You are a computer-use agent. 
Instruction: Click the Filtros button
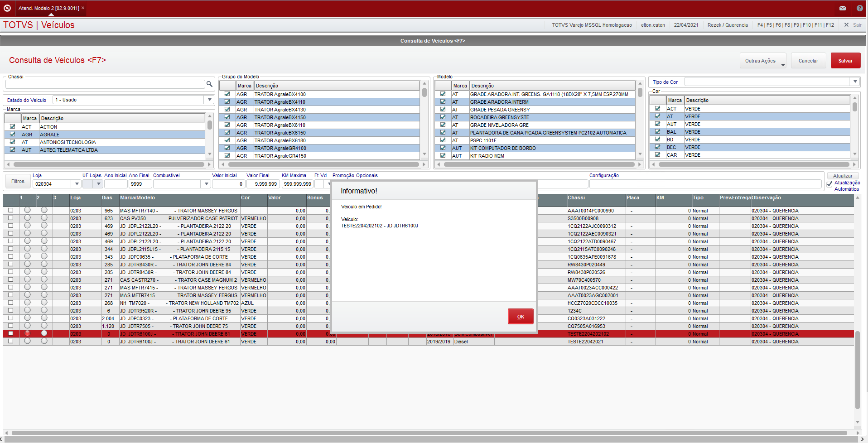[x=18, y=181]
